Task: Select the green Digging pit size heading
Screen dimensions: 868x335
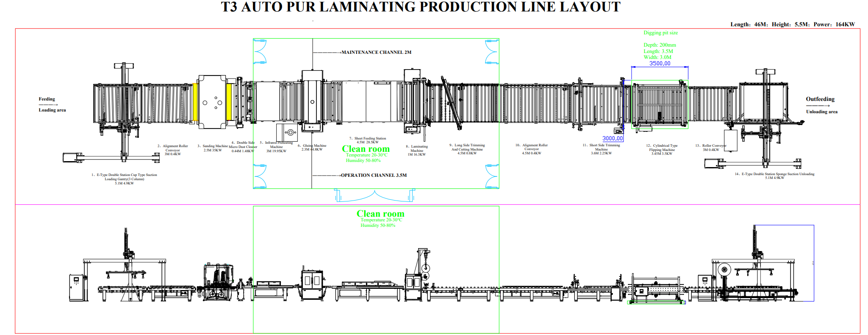Action: (x=660, y=33)
